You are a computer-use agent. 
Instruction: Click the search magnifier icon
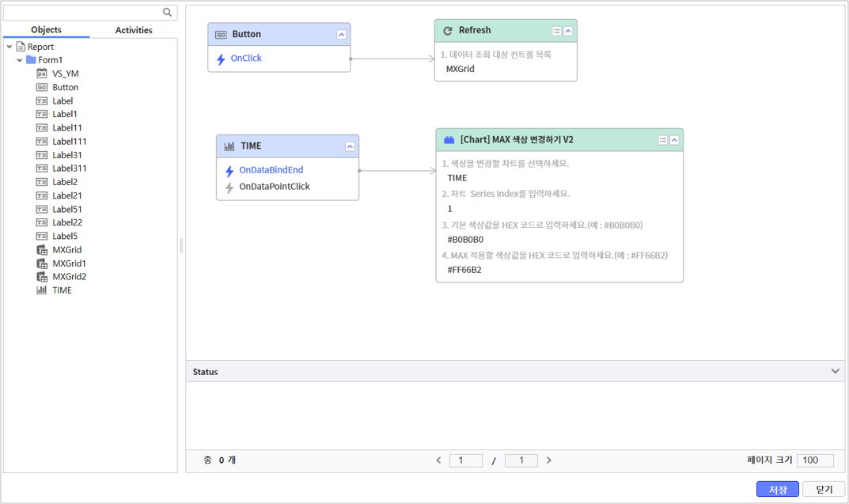167,12
